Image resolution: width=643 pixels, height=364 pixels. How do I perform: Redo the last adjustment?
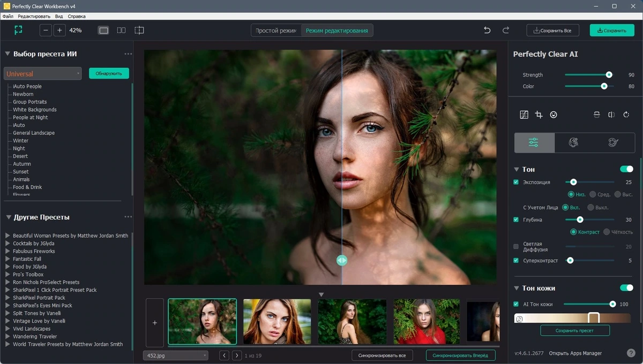(x=506, y=31)
